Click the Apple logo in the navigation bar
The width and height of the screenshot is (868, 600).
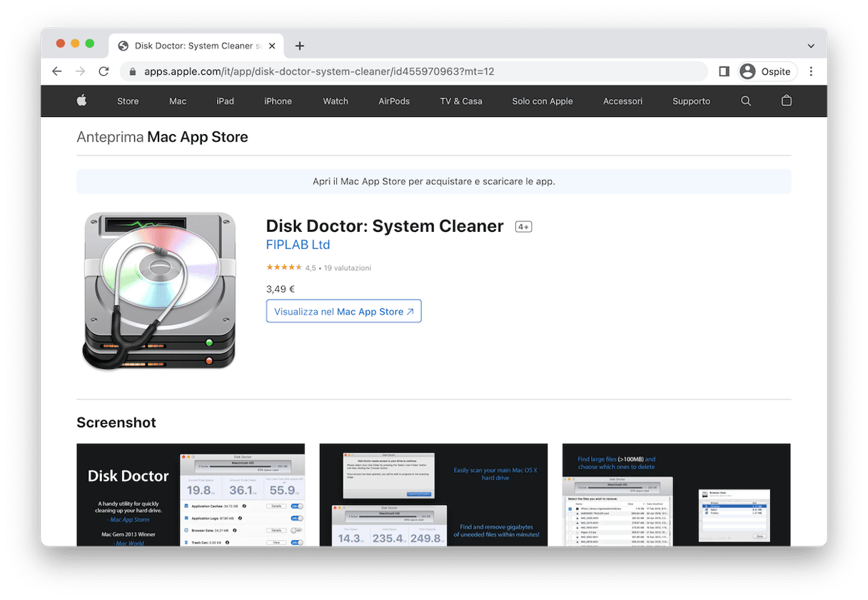pos(81,101)
